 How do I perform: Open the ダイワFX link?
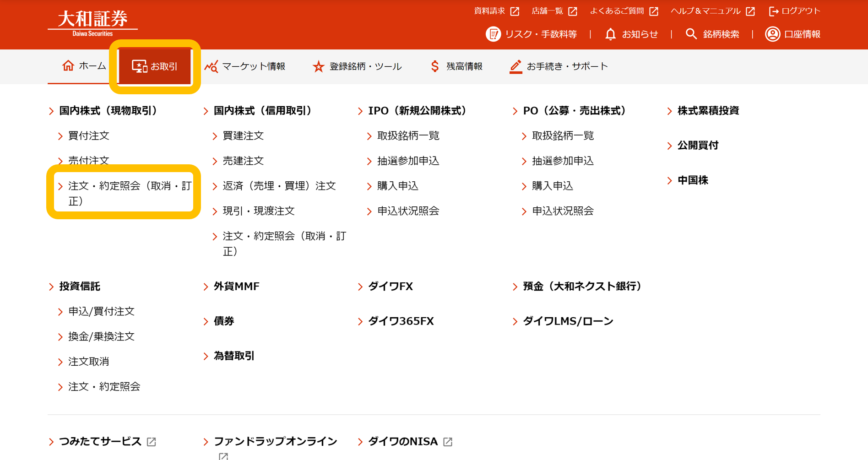391,287
